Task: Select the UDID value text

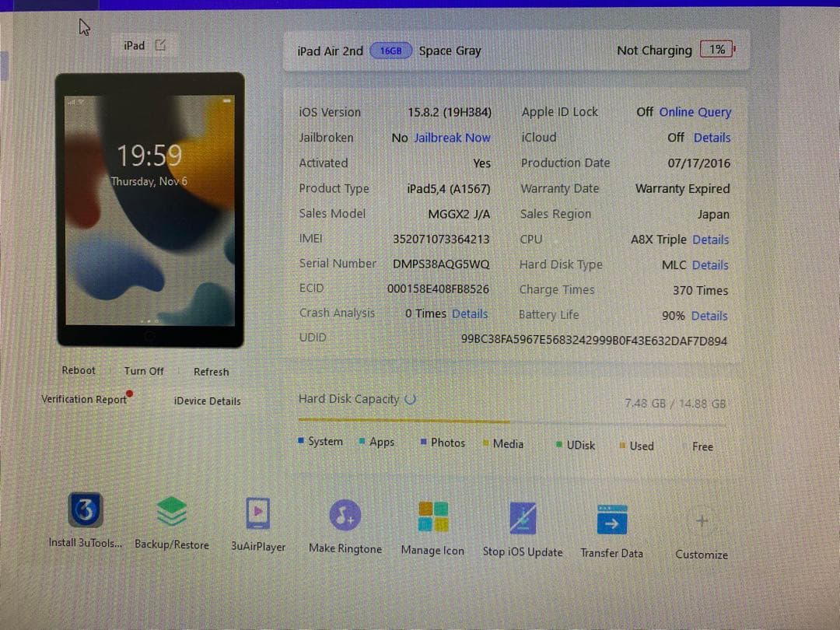Action: 594,341
